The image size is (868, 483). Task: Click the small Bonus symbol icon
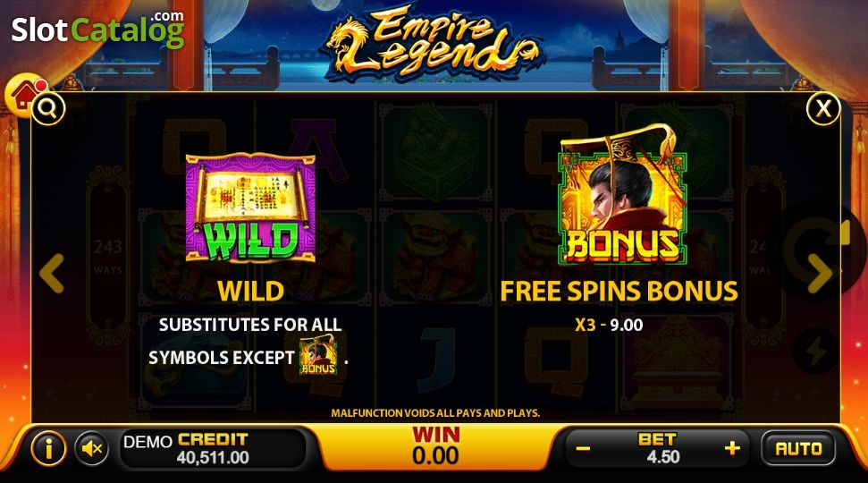[x=318, y=355]
